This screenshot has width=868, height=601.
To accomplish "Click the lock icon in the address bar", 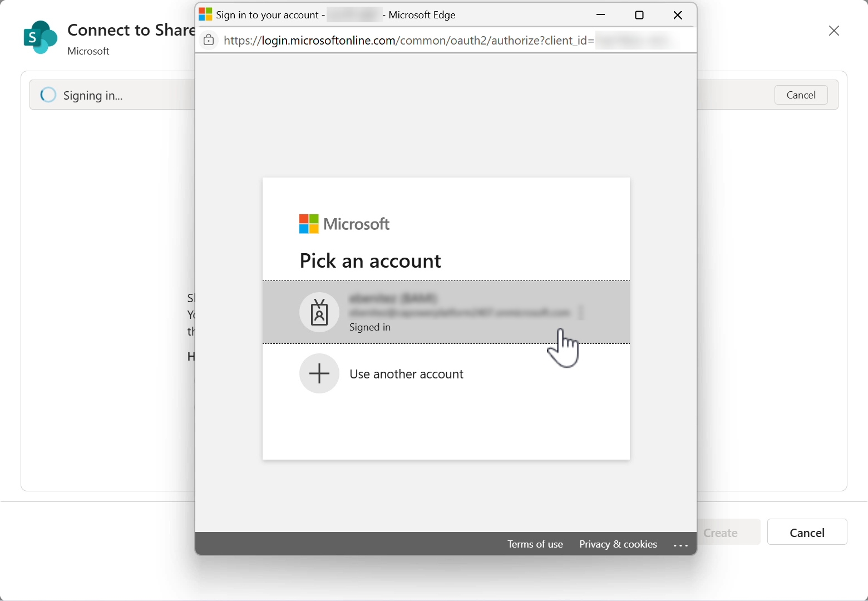I will 209,40.
